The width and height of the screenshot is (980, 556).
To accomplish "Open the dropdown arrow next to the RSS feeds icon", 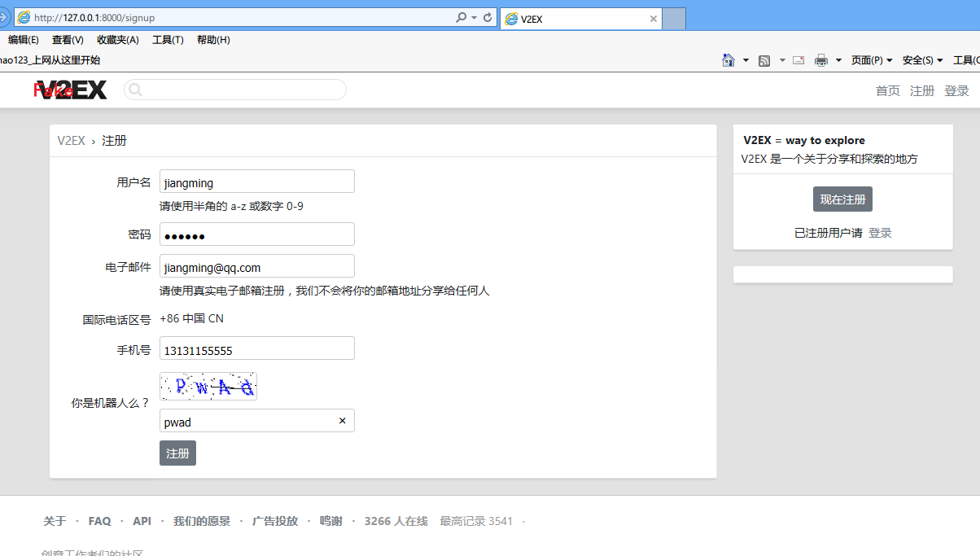I will click(x=782, y=60).
